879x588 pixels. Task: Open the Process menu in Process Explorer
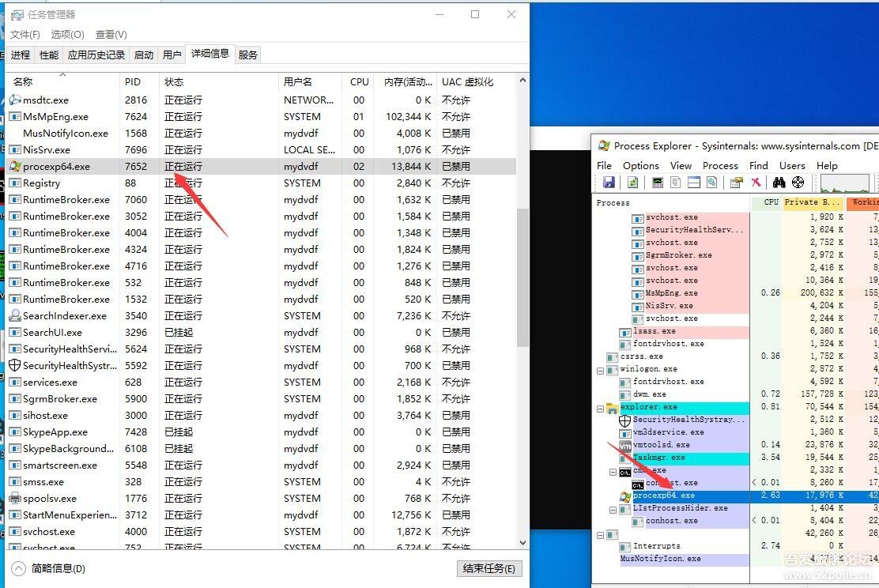coord(720,166)
